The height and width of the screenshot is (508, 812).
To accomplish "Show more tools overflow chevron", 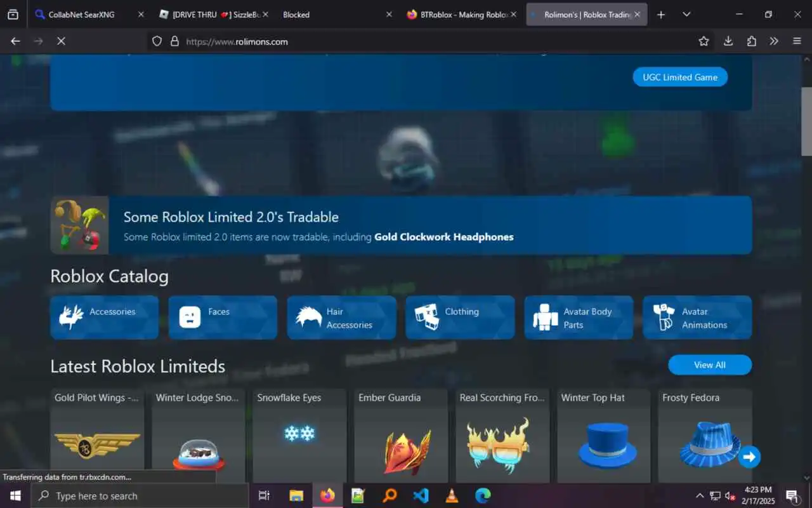I will [x=774, y=41].
